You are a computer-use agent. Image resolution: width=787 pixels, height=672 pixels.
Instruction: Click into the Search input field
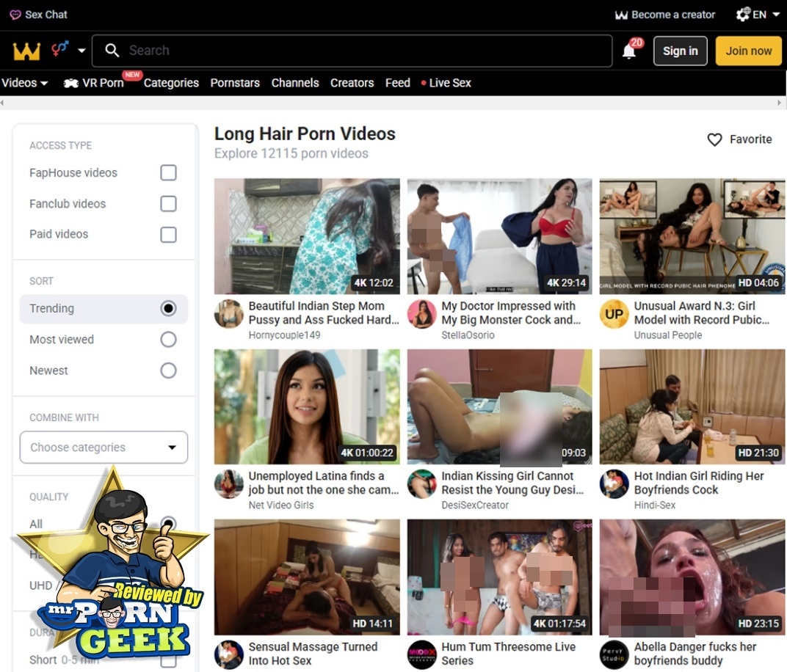(x=360, y=51)
